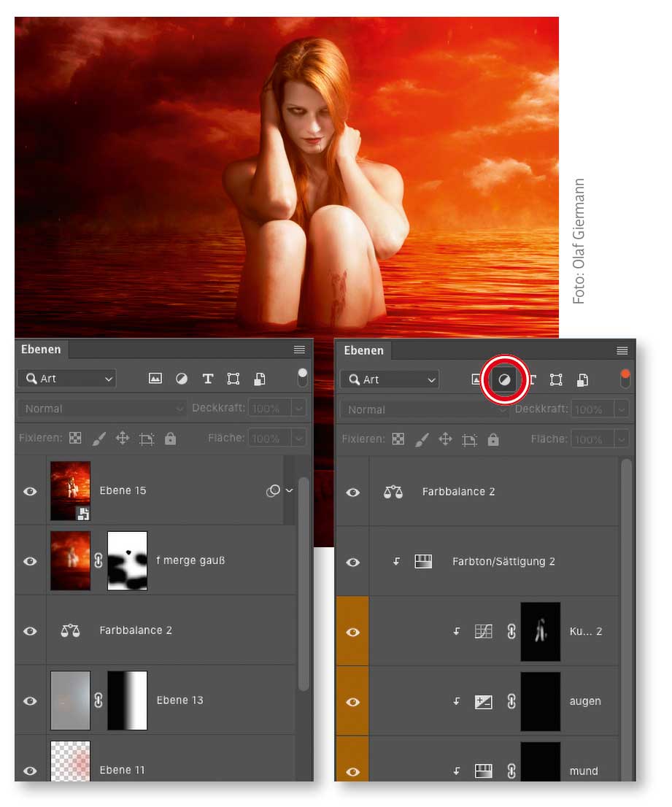Lock image pixels brush icon left panel
Screen dimensions: 672x807
[x=99, y=439]
